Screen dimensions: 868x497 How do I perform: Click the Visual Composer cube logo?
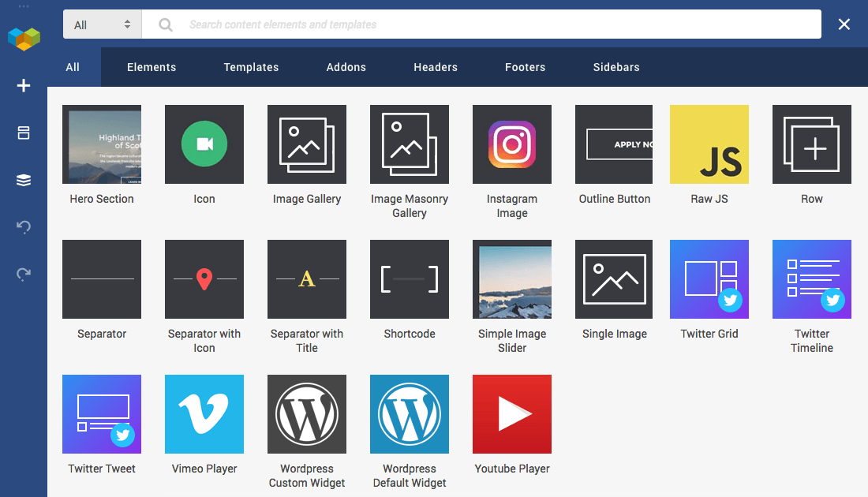(x=24, y=39)
